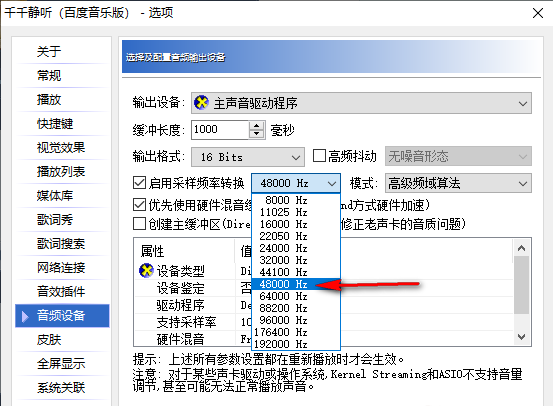Enable the 创建主缓冲区 checkbox

click(x=139, y=224)
